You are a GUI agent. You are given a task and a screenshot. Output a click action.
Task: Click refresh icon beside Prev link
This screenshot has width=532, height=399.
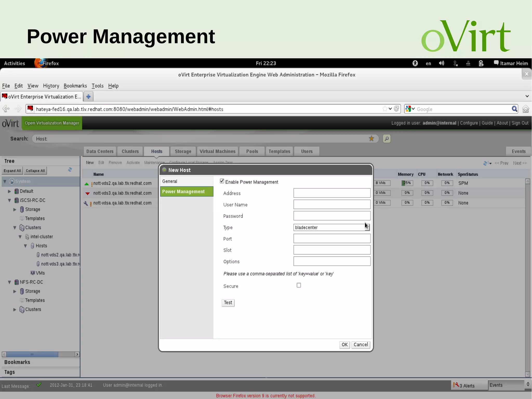click(486, 163)
